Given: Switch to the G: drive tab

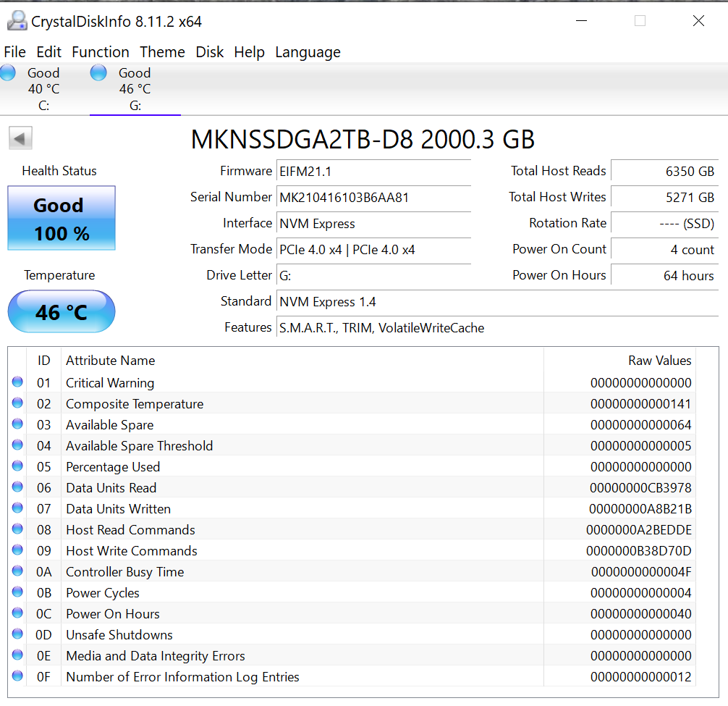Looking at the screenshot, I should [135, 90].
